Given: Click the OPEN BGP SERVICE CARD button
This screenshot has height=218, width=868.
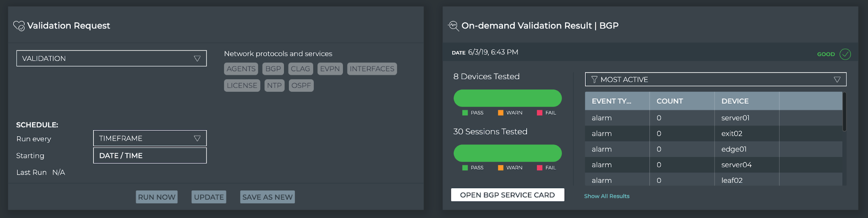Looking at the screenshot, I should (x=507, y=195).
